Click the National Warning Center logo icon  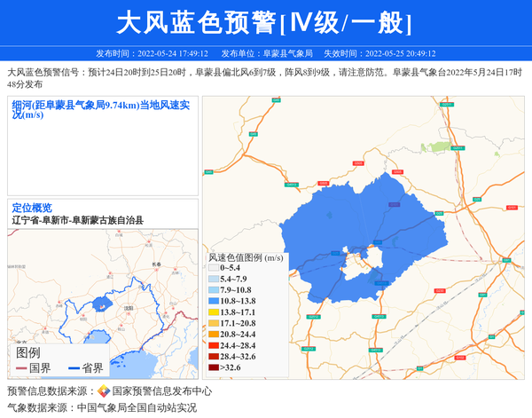(104, 390)
